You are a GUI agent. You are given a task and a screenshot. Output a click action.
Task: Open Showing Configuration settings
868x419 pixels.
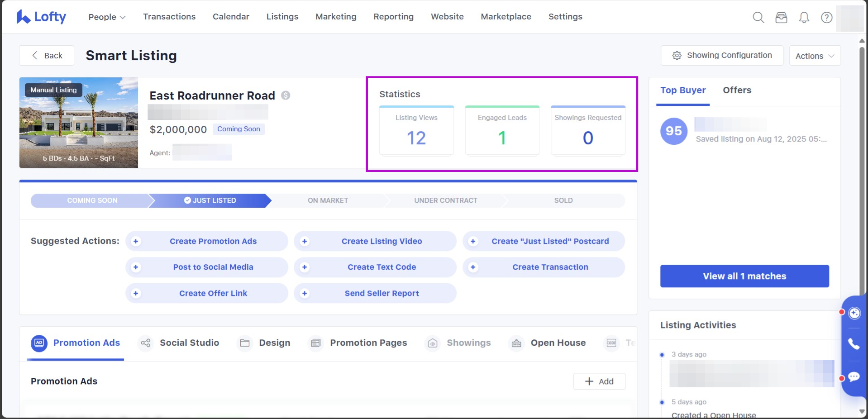tap(722, 55)
